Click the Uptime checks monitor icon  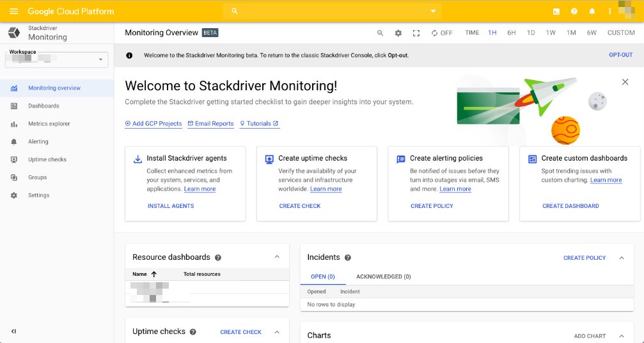[14, 159]
